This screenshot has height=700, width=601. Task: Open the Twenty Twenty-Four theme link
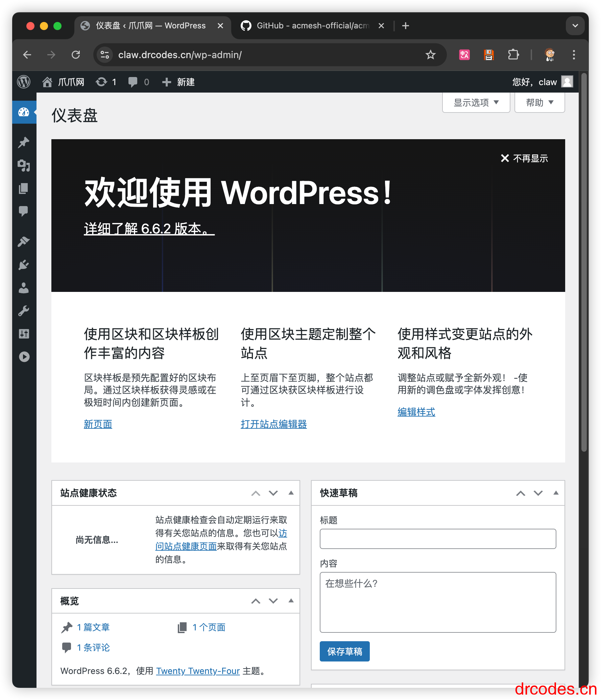pos(198,671)
